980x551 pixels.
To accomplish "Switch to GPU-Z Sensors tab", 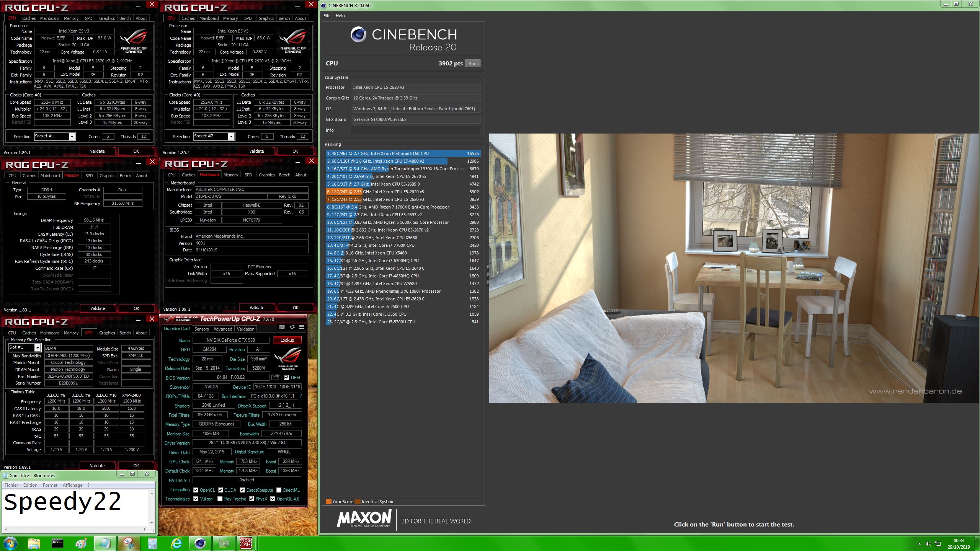I will (201, 329).
